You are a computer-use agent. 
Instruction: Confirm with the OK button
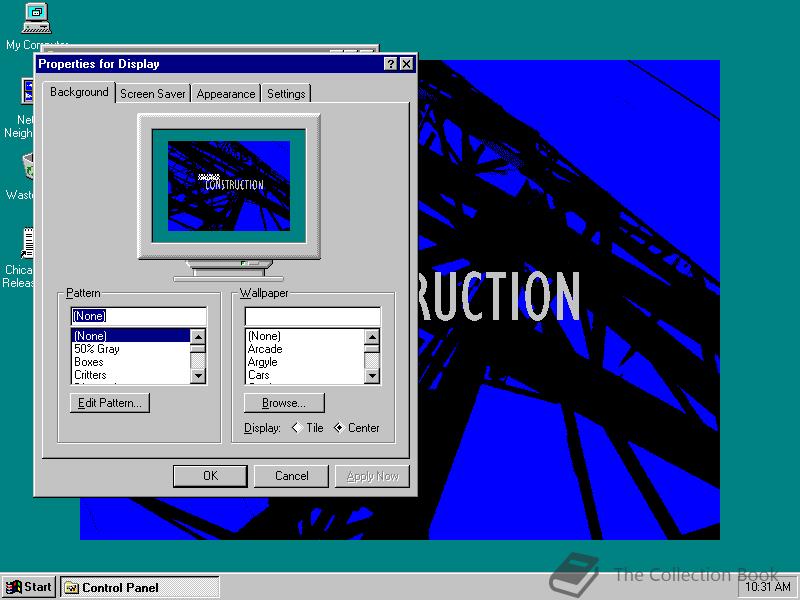(x=210, y=476)
